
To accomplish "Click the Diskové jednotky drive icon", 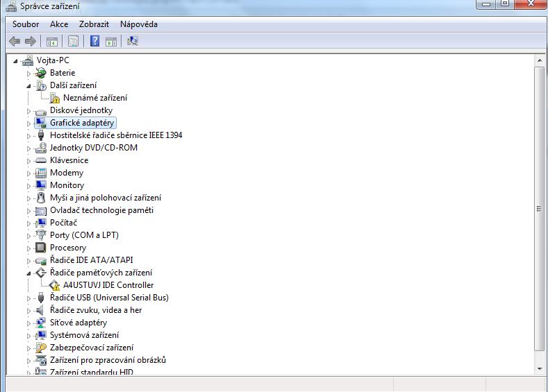I will [41, 111].
